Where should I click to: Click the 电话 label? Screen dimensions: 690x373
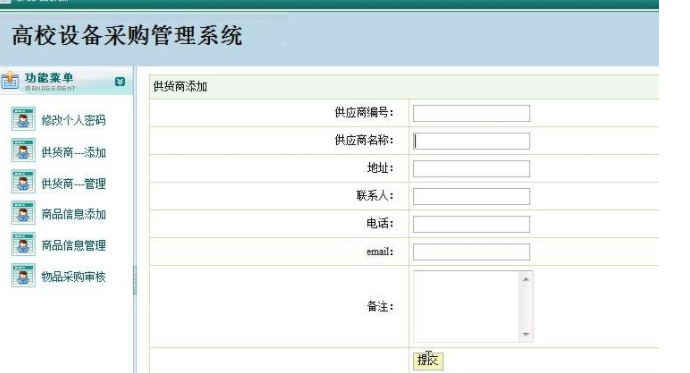click(x=380, y=223)
